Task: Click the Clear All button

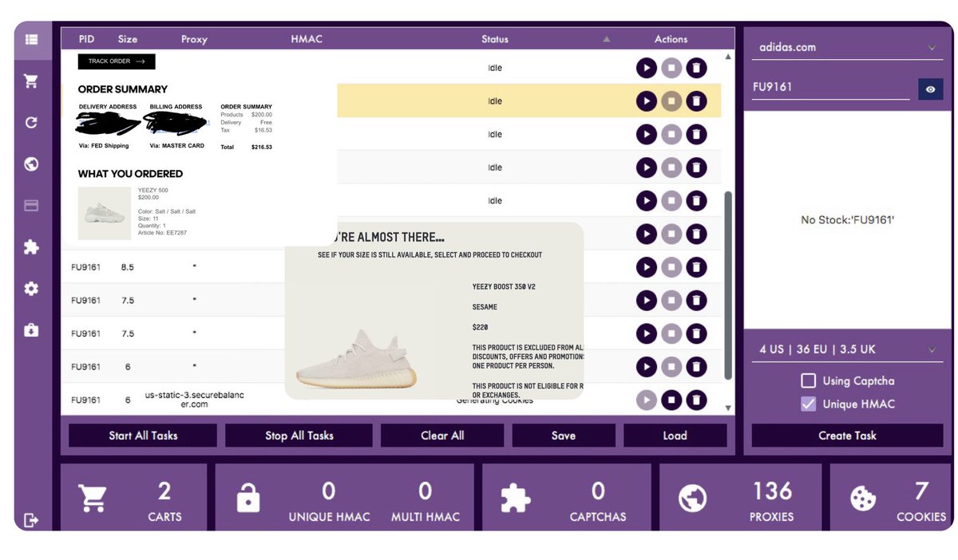Action: coord(442,436)
